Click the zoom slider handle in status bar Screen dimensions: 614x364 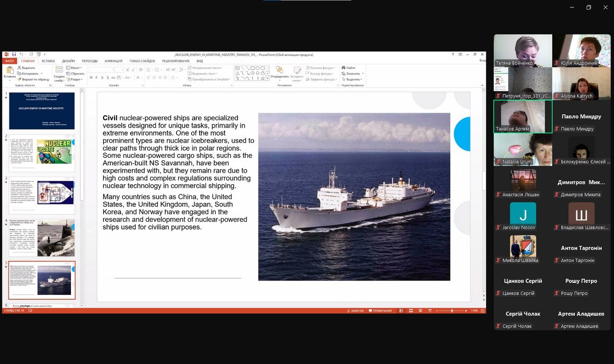pos(451,311)
